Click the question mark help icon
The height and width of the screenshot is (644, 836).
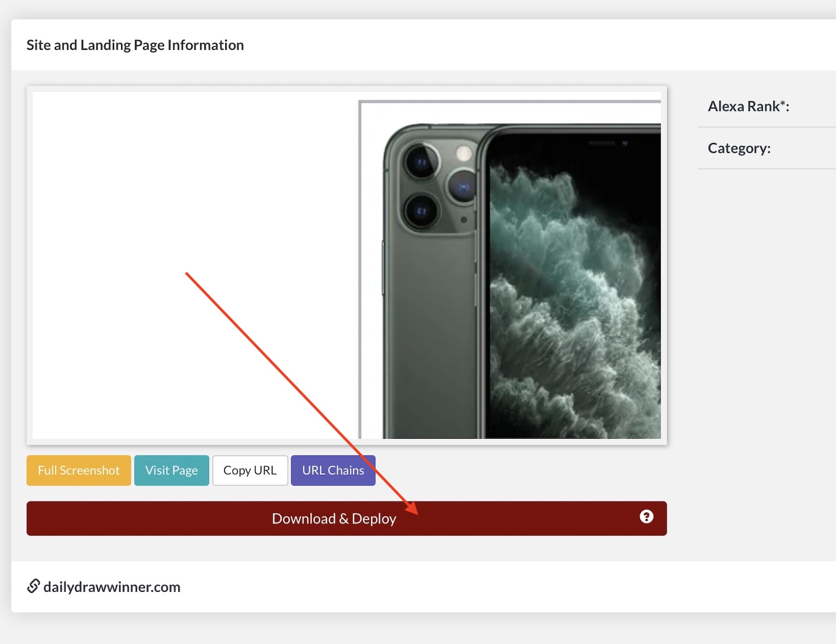[646, 517]
